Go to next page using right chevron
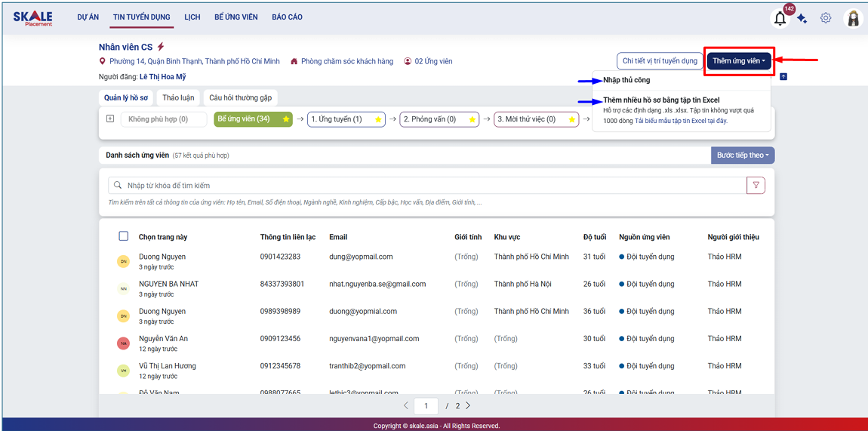Viewport: 868px width, 431px height. [x=468, y=406]
